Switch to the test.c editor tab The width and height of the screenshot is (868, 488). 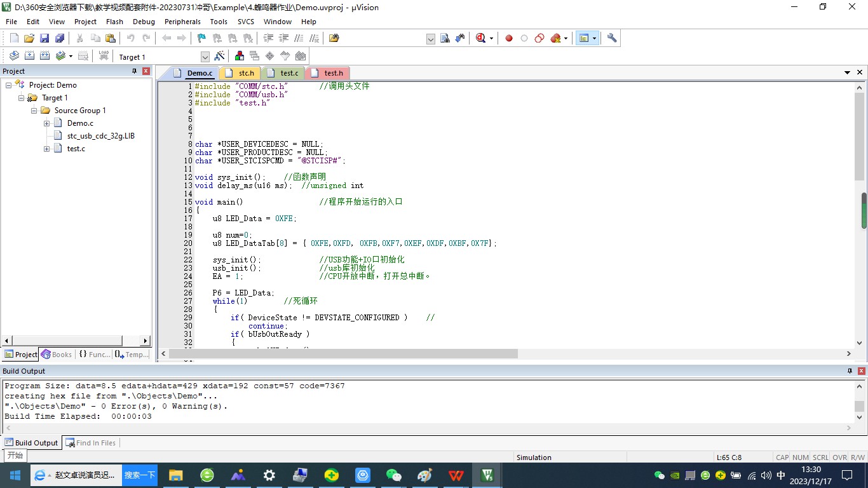(284, 73)
